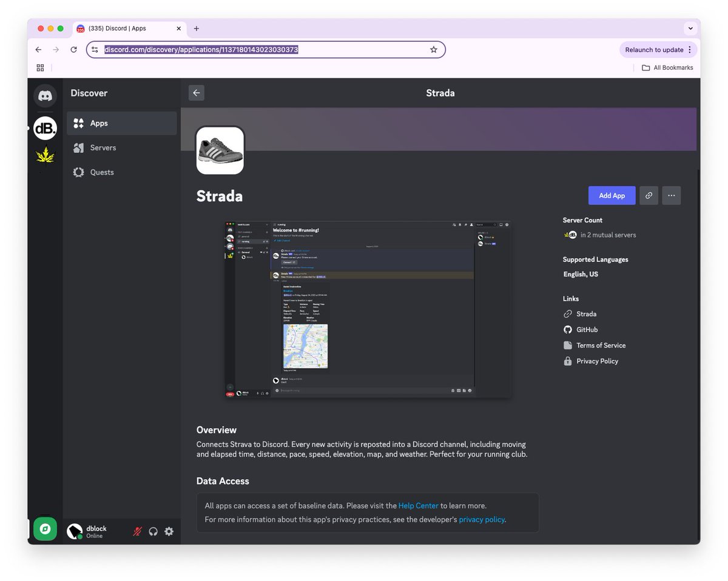Select the dB. server icon
This screenshot has height=581, width=728.
45,128
